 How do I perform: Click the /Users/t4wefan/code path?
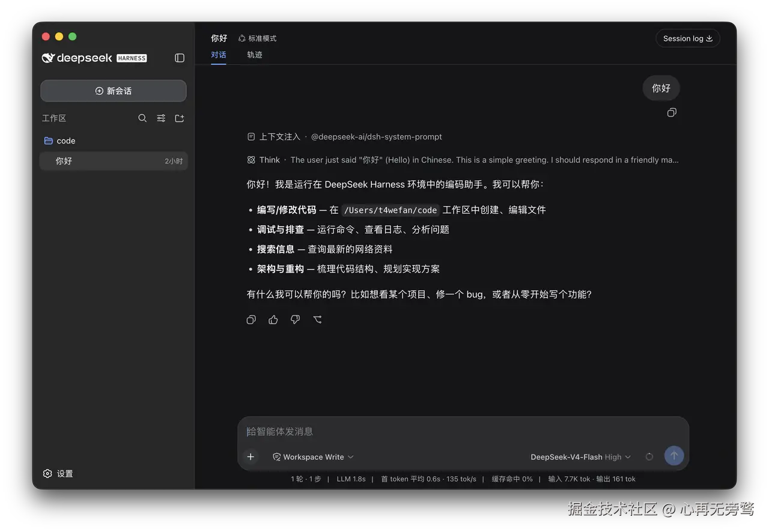[391, 210]
